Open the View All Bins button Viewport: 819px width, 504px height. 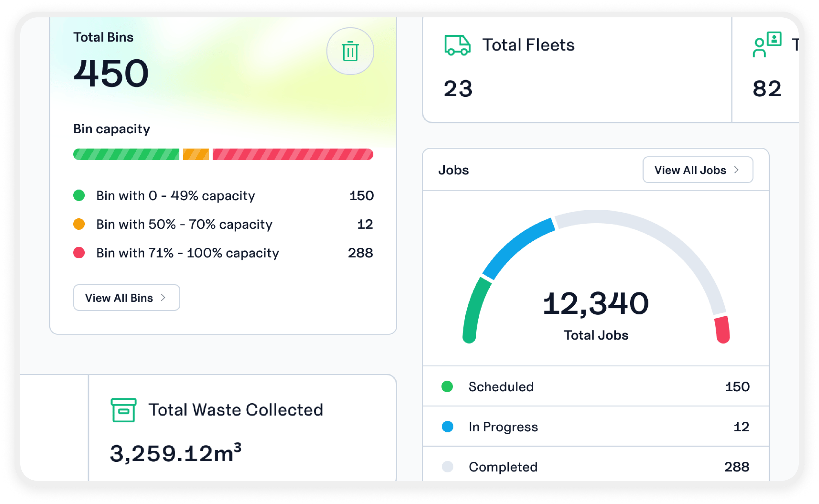click(x=126, y=298)
